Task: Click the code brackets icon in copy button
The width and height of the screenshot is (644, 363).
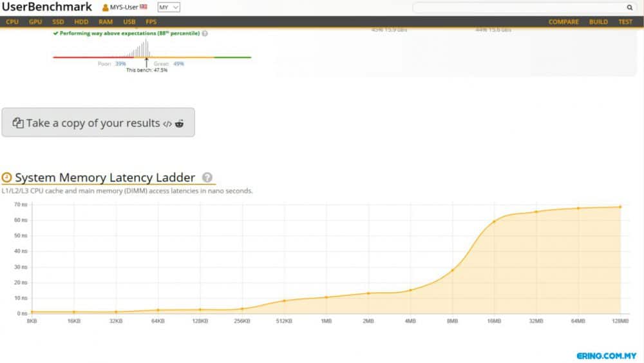Action: (167, 124)
